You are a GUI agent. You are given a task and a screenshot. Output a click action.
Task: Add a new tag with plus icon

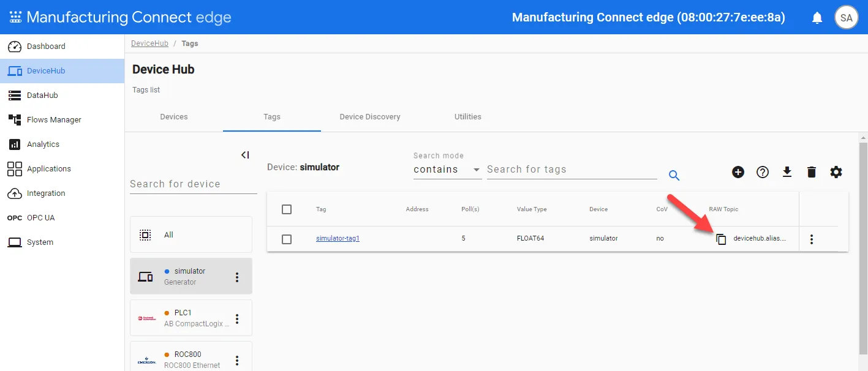[738, 172]
